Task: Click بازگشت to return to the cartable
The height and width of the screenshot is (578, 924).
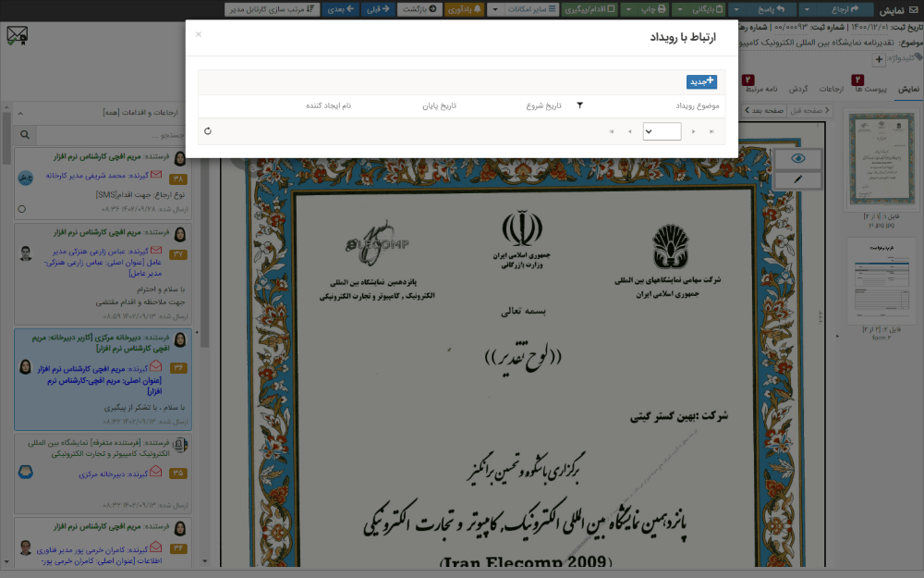Action: (418, 8)
